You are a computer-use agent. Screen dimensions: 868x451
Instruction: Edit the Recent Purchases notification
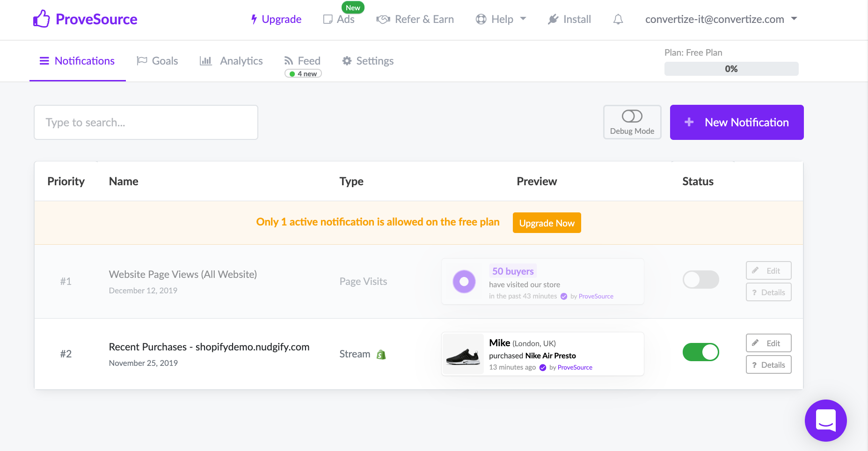(769, 343)
